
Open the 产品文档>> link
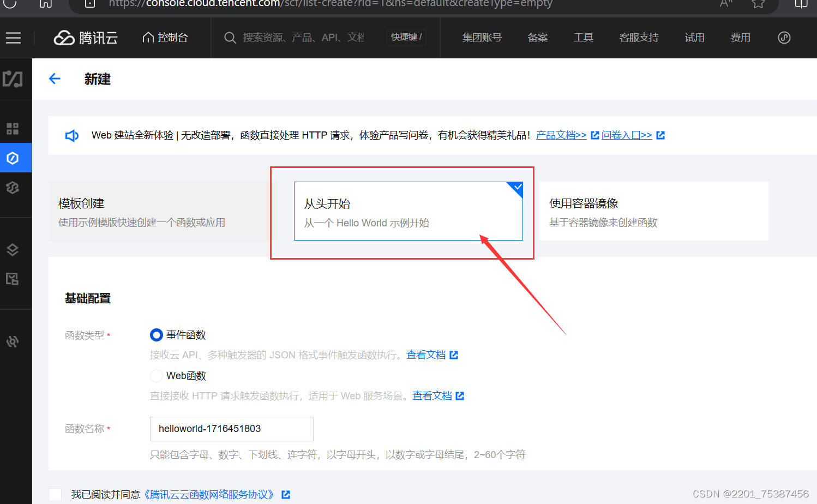point(561,135)
